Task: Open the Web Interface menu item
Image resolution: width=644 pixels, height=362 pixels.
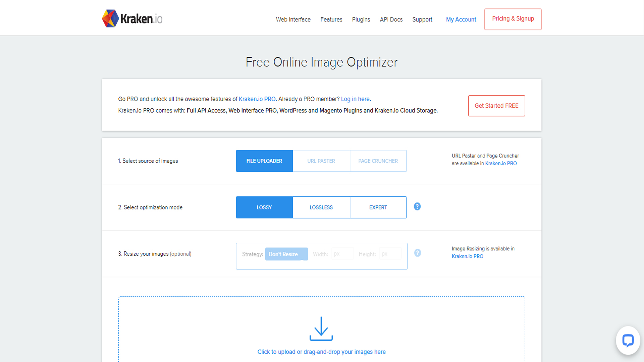Action: click(293, 19)
